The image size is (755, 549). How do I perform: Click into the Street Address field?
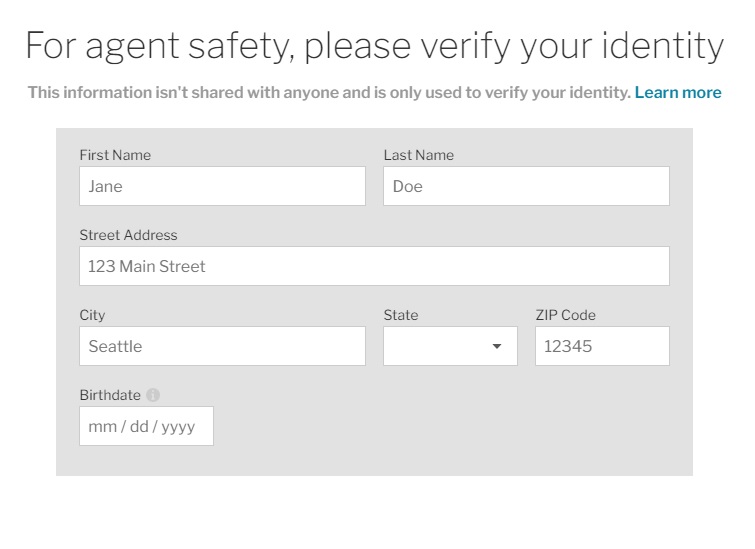[374, 266]
